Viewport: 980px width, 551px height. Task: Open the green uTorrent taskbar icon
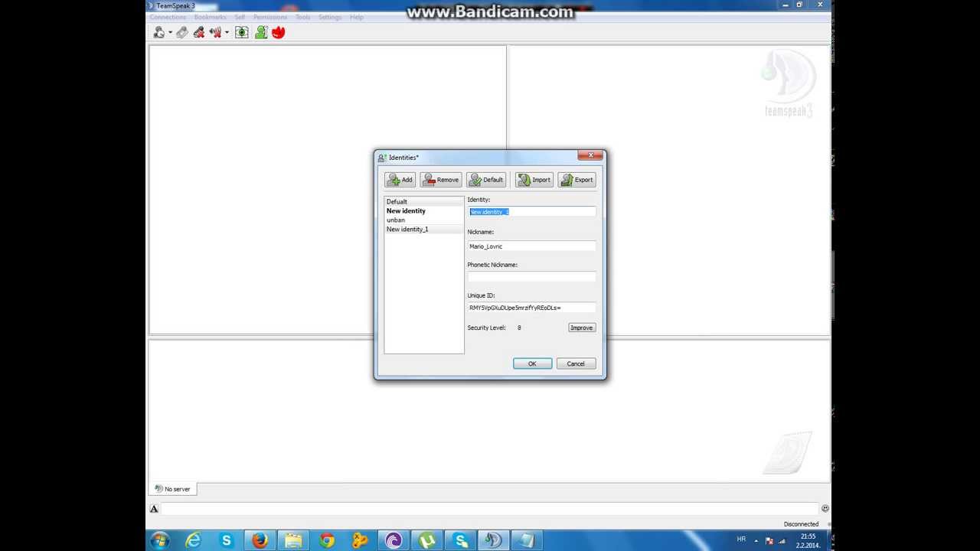click(427, 540)
